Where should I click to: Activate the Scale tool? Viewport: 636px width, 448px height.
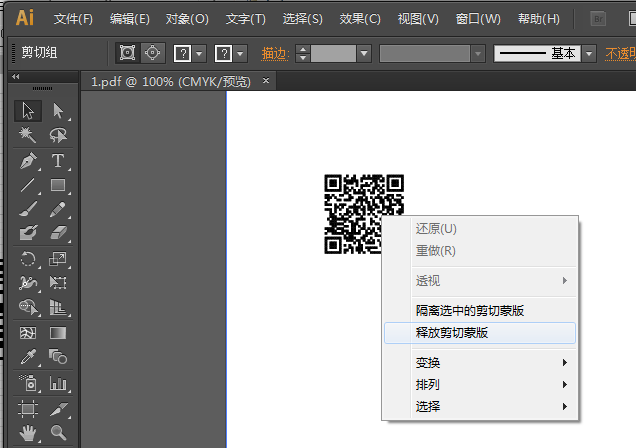click(58, 259)
